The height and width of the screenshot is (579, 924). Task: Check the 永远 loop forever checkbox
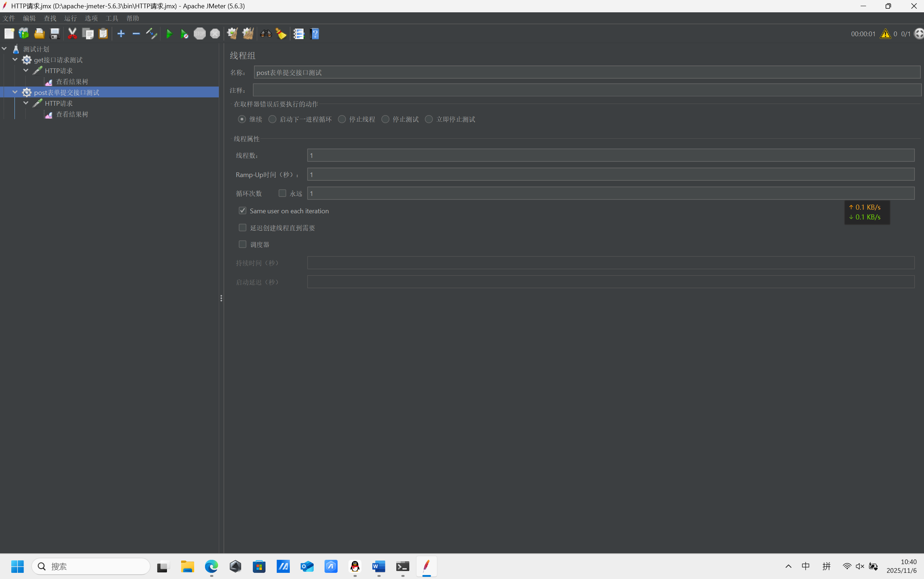(x=282, y=193)
